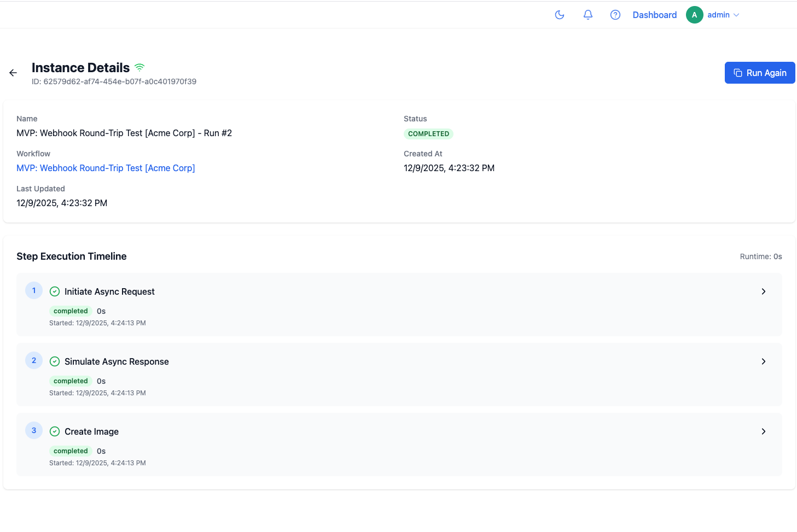Click the checkmark icon on Create Image
The width and height of the screenshot is (797, 532).
coord(54,431)
